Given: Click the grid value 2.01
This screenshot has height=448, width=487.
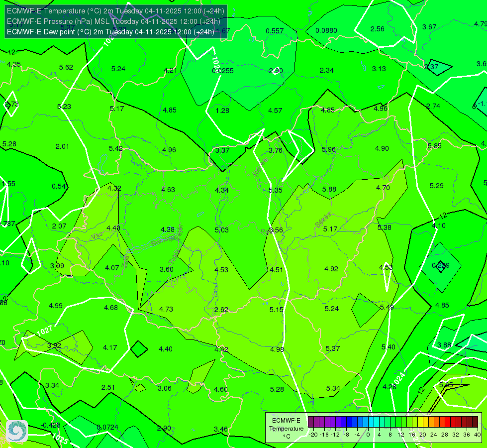Looking at the screenshot, I should (x=62, y=146).
